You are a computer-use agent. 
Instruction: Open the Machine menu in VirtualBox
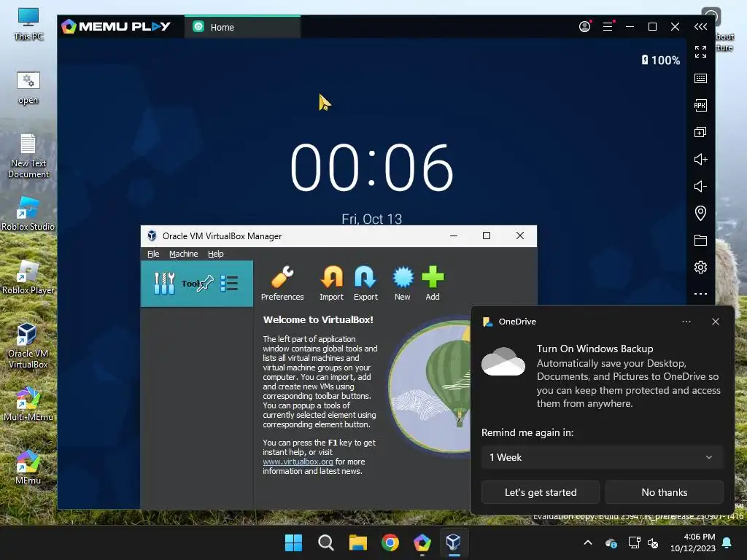coord(183,254)
